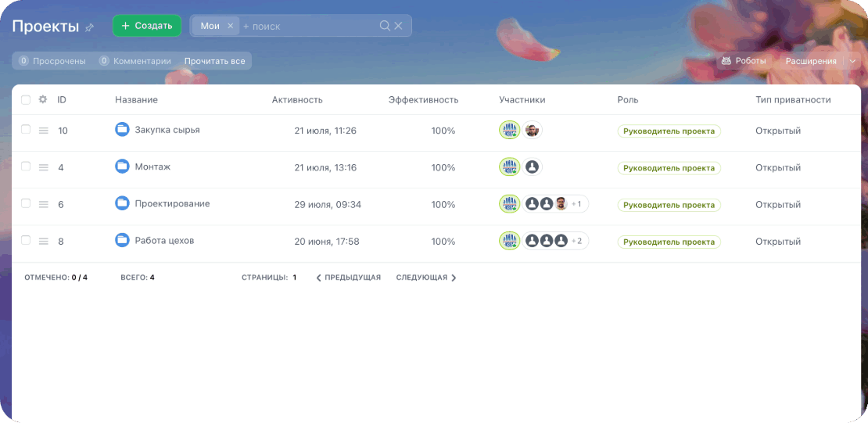The image size is (868, 423).
Task: Check the Закупка сырья row checkbox
Action: [x=26, y=130]
